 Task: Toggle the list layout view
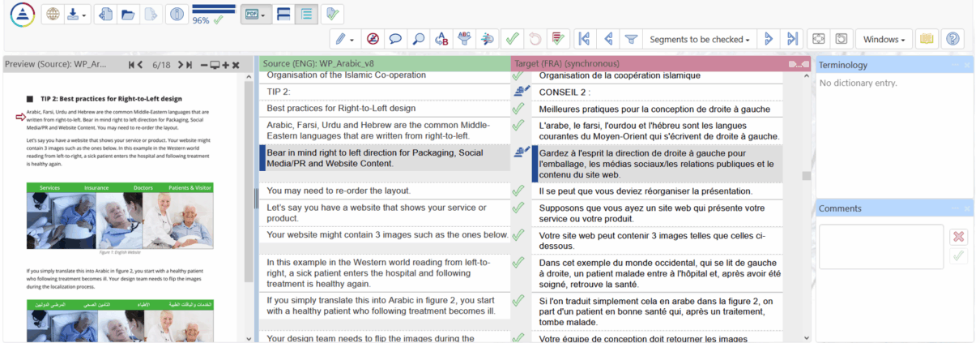coord(305,15)
